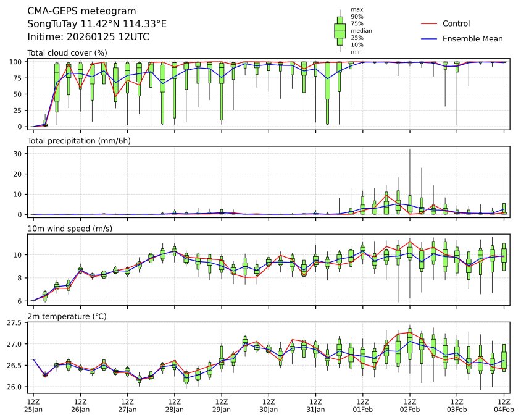Click the SongTuTay coordinates text
This screenshot has height=420, width=521.
(x=97, y=24)
